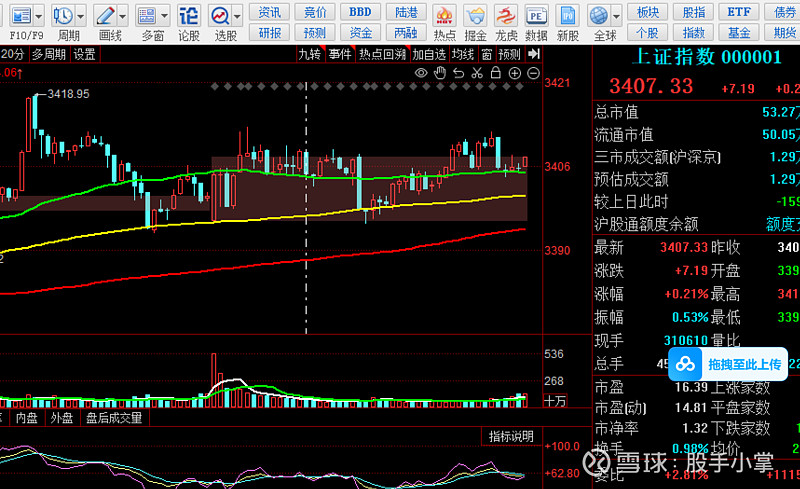
Task: Open the 新股 IPO icon
Action: [x=567, y=16]
